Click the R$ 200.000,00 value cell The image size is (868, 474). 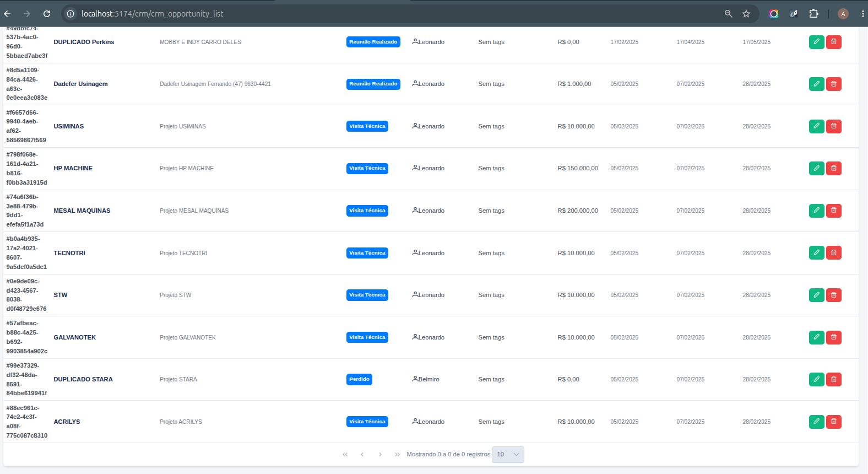click(x=578, y=211)
